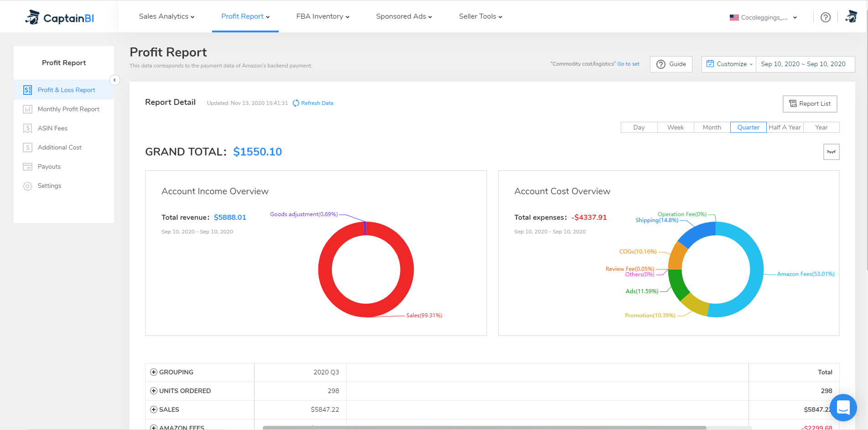
Task: Follow the 'Go to set' link
Action: click(x=628, y=64)
